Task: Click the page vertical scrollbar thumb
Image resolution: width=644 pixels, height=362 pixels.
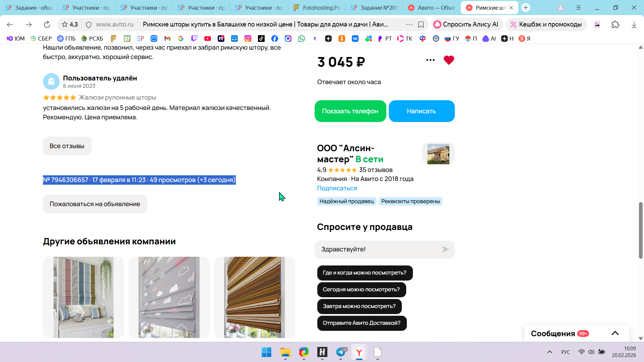Action: tap(641, 231)
